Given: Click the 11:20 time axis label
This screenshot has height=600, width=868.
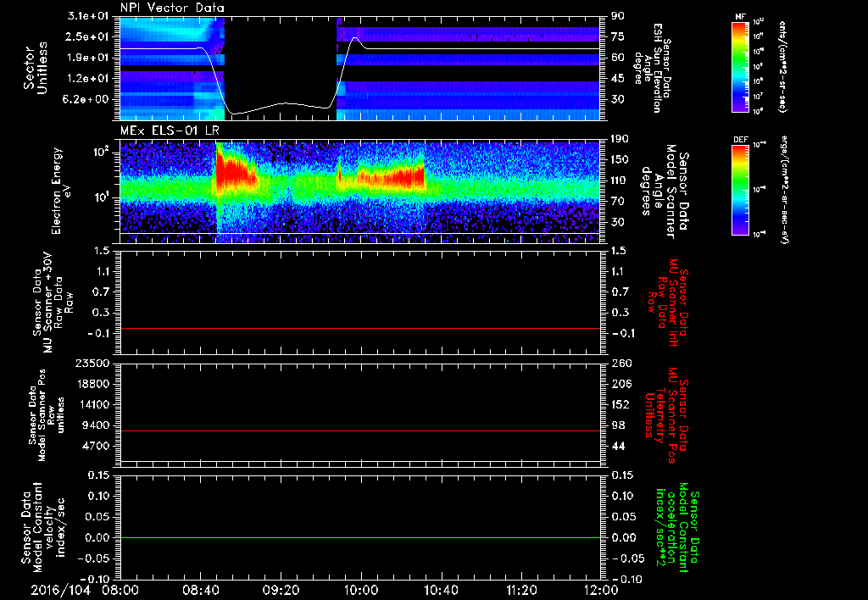Looking at the screenshot, I should click(521, 590).
